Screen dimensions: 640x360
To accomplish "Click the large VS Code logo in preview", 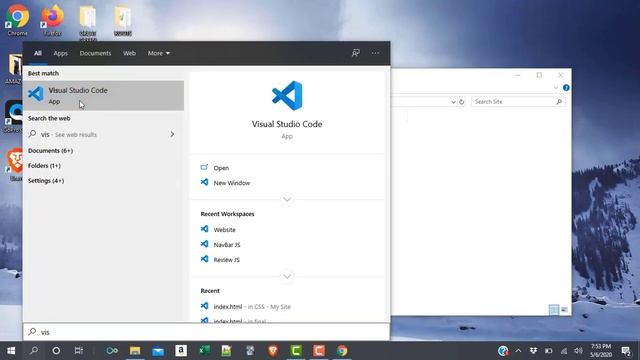I will (x=287, y=96).
